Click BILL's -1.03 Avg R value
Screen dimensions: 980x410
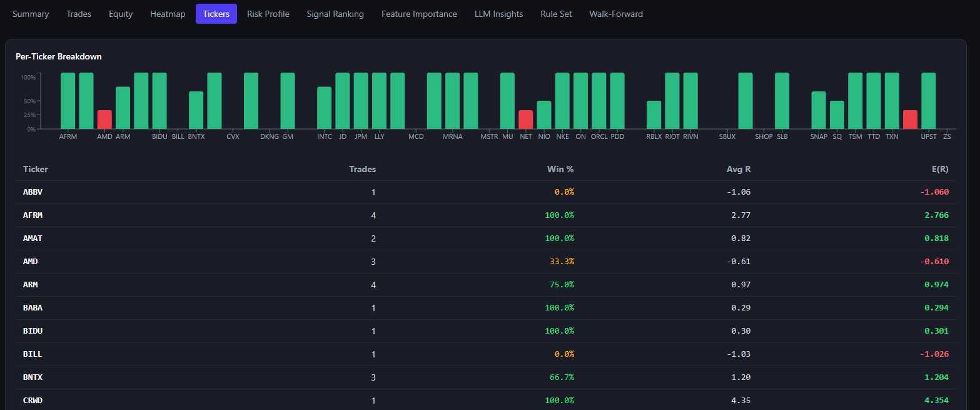click(739, 354)
